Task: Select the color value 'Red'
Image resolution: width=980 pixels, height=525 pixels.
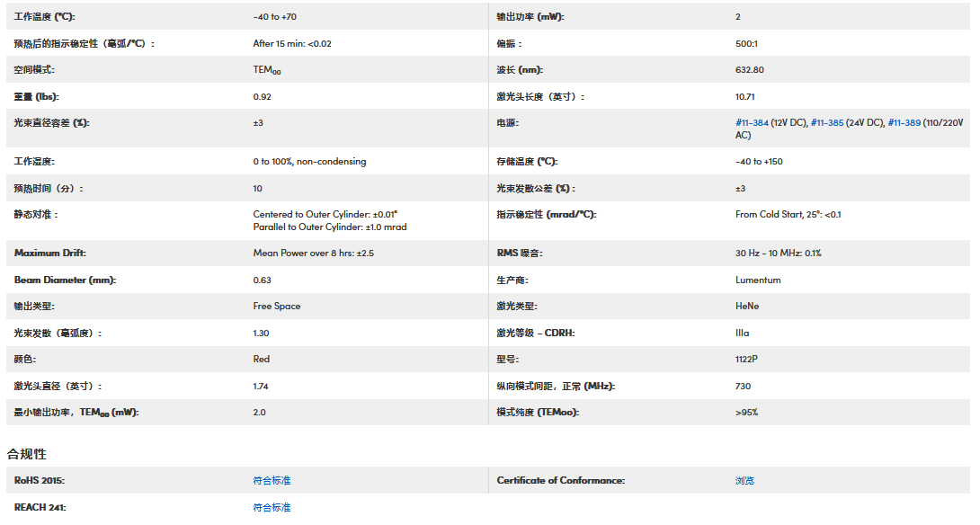Action: coord(262,360)
